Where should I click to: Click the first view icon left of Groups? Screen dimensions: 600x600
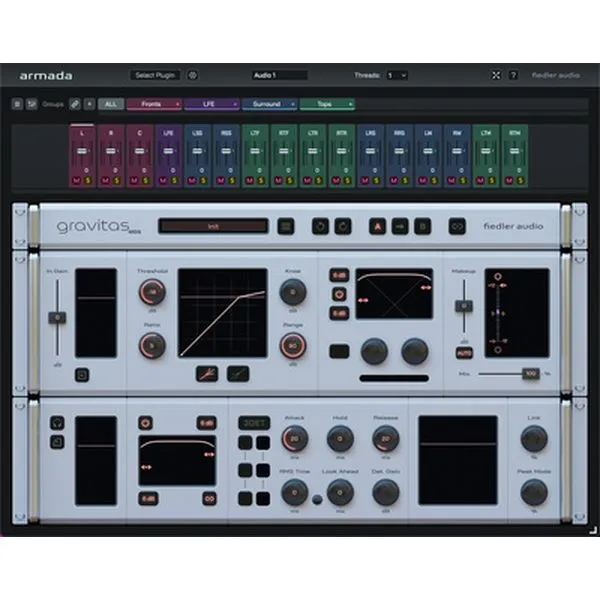17,104
